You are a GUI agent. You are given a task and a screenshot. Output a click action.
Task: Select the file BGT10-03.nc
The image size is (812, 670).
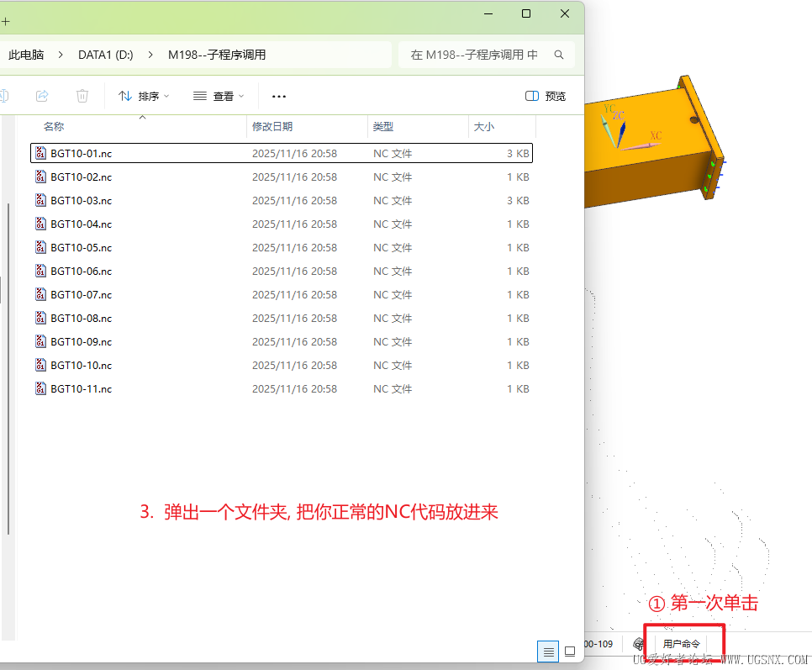point(282,200)
